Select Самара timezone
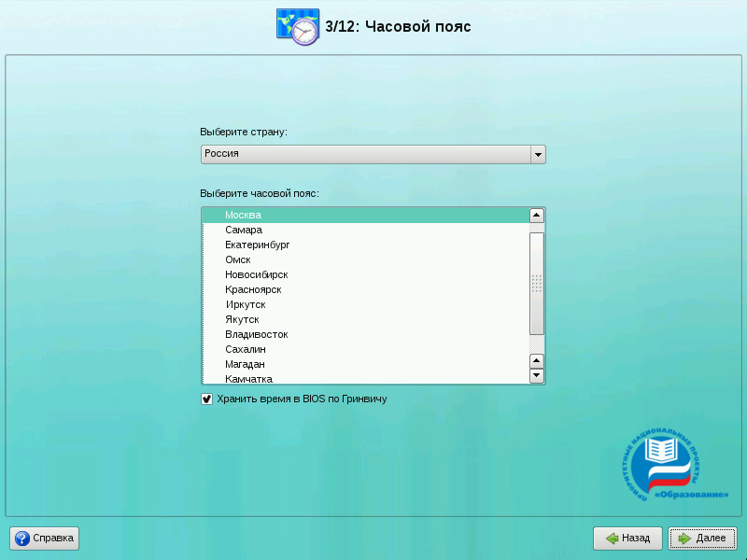 coord(243,230)
